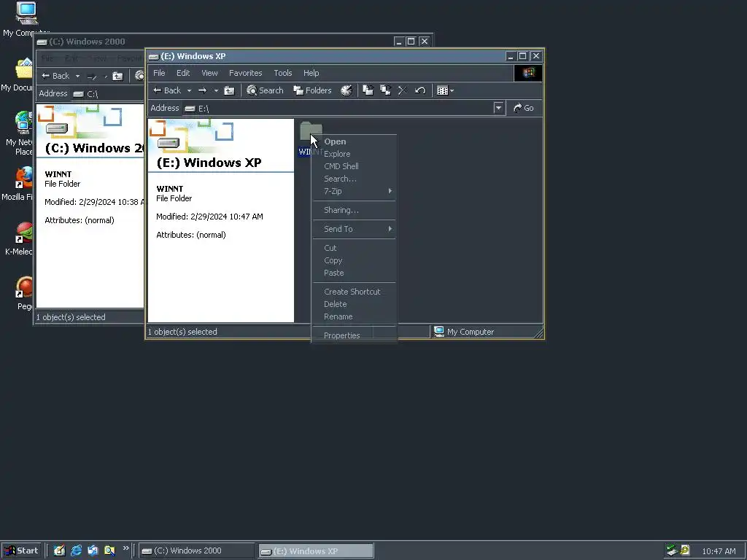The height and width of the screenshot is (560, 747).
Task: Click the Undo toolbar icon
Action: click(419, 90)
